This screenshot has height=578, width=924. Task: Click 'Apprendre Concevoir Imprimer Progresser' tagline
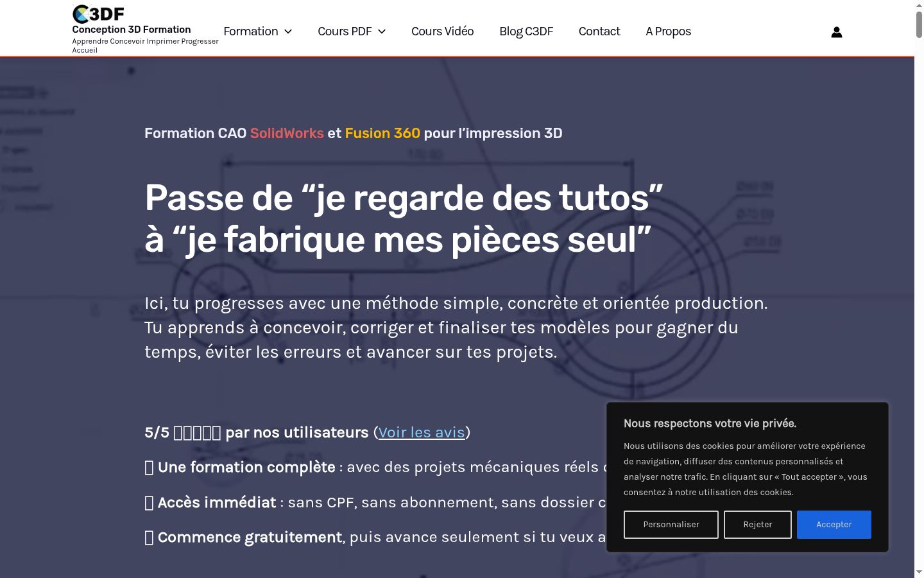point(146,41)
